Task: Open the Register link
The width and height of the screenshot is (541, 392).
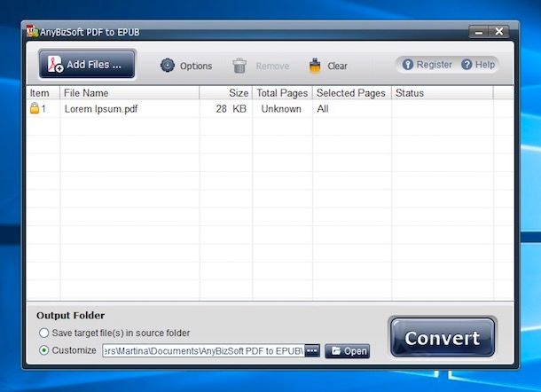Action: tap(427, 65)
